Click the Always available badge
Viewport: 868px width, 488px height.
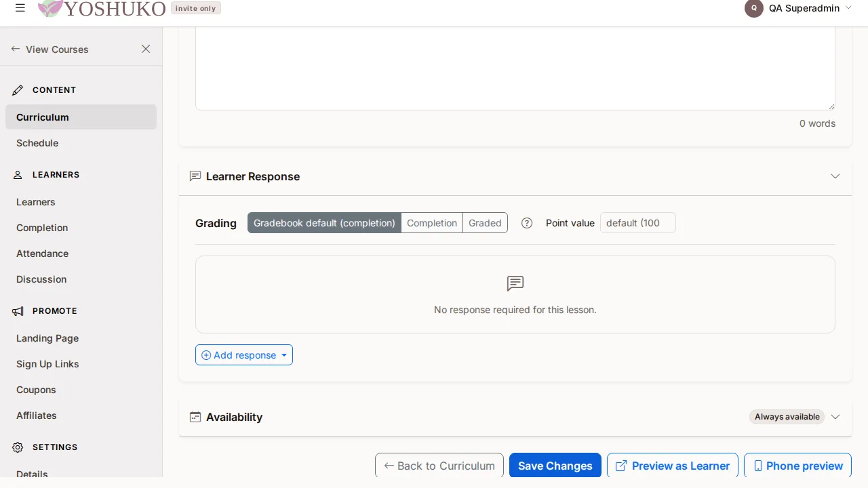tap(787, 417)
